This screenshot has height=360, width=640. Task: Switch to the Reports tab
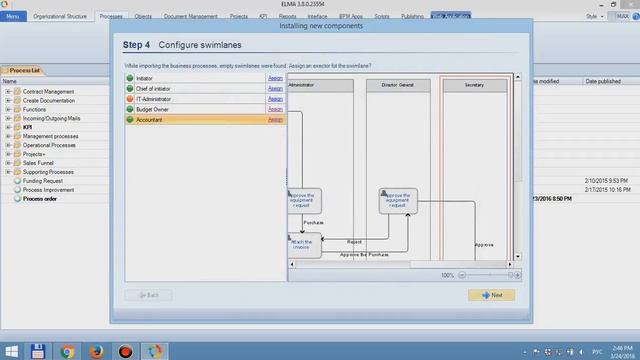click(287, 16)
